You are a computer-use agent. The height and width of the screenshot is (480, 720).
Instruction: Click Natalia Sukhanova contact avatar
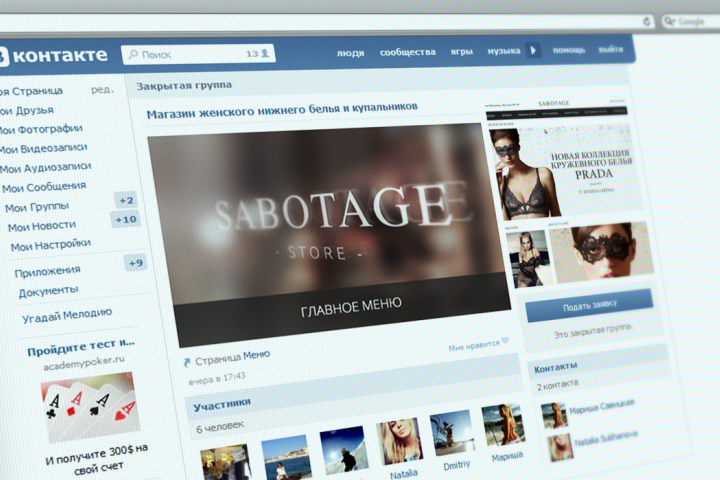click(560, 447)
